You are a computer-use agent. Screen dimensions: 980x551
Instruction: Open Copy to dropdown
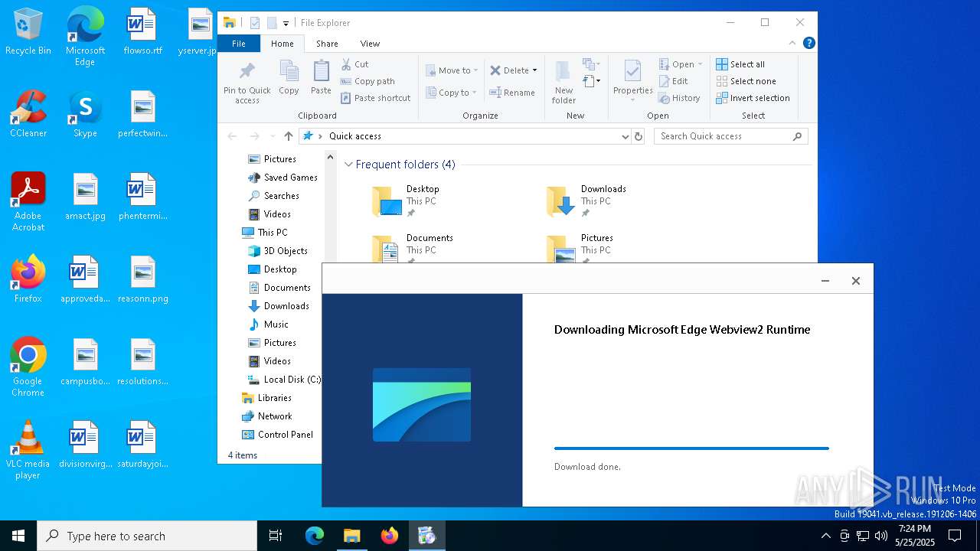coord(452,93)
